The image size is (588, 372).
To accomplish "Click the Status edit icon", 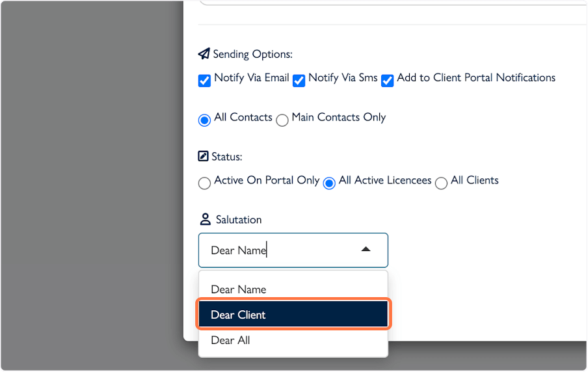I will coord(204,157).
